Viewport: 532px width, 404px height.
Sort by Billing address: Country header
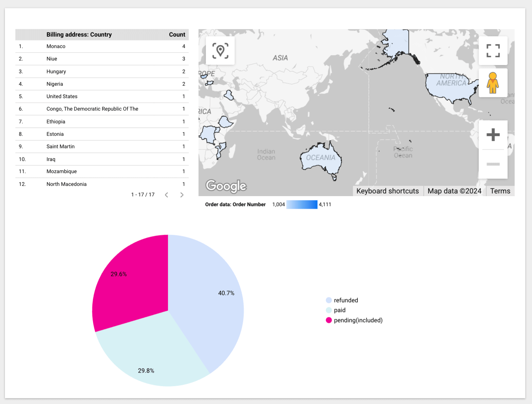point(79,35)
